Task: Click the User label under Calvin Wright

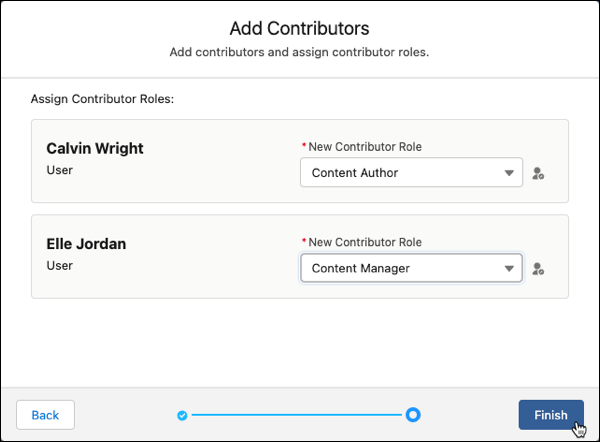Action: [x=60, y=170]
